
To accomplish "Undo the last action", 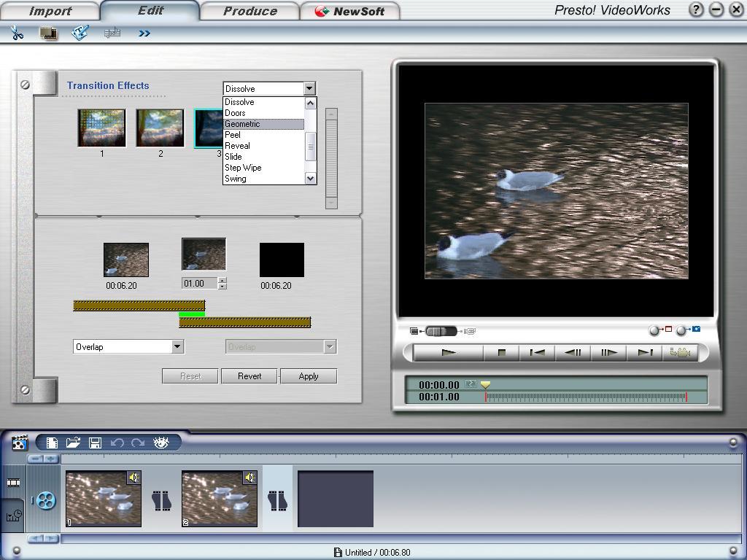I will point(117,443).
